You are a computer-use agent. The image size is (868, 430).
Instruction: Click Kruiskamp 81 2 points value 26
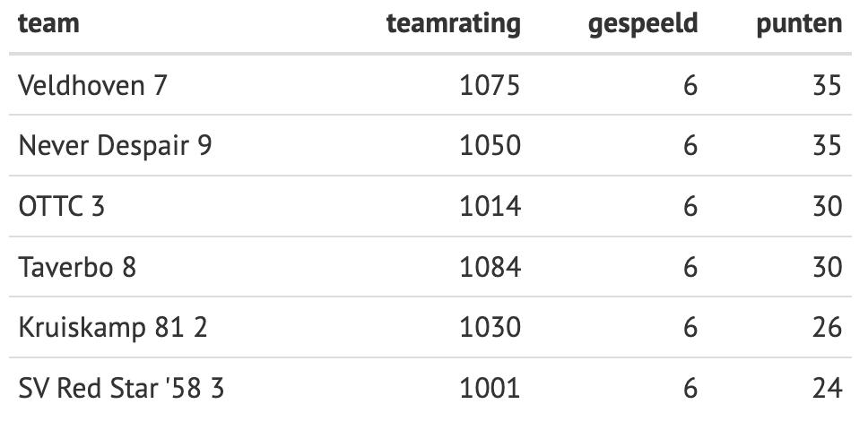(828, 328)
